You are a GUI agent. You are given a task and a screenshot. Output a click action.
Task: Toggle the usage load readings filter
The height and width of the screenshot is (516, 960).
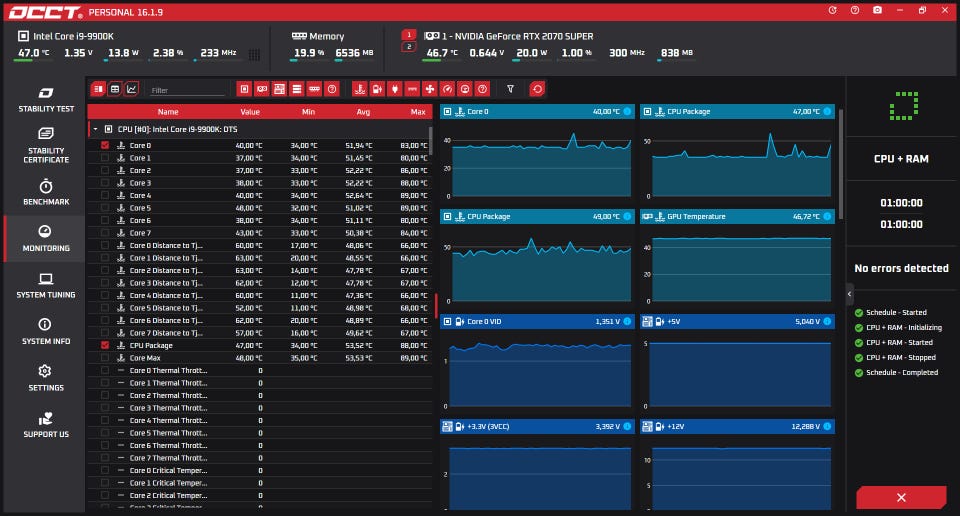[x=465, y=89]
